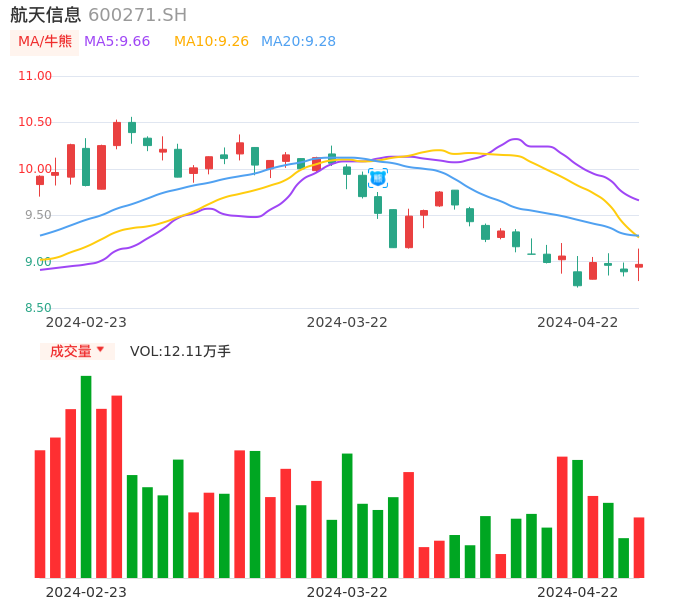Screen dimensions: 686x606
Task: Click the 8.50 price axis label
Action: coord(36,308)
